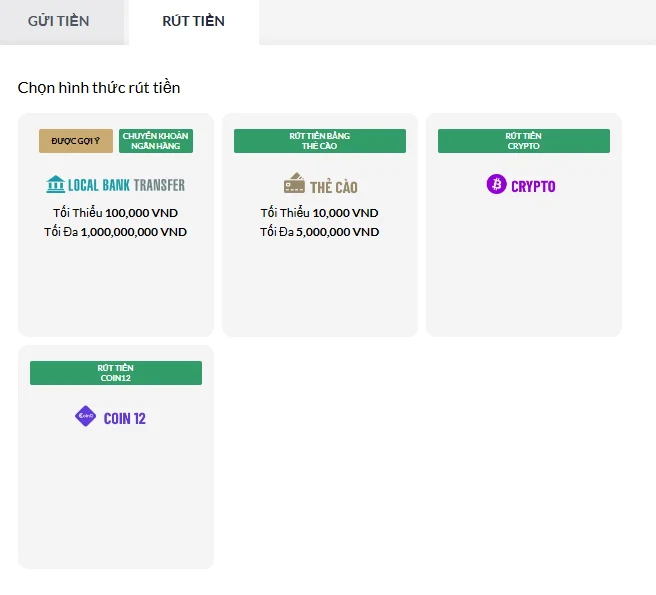The width and height of the screenshot is (656, 595).
Task: Click the Chọn hình thức rút tiền heading
Action: click(x=99, y=88)
